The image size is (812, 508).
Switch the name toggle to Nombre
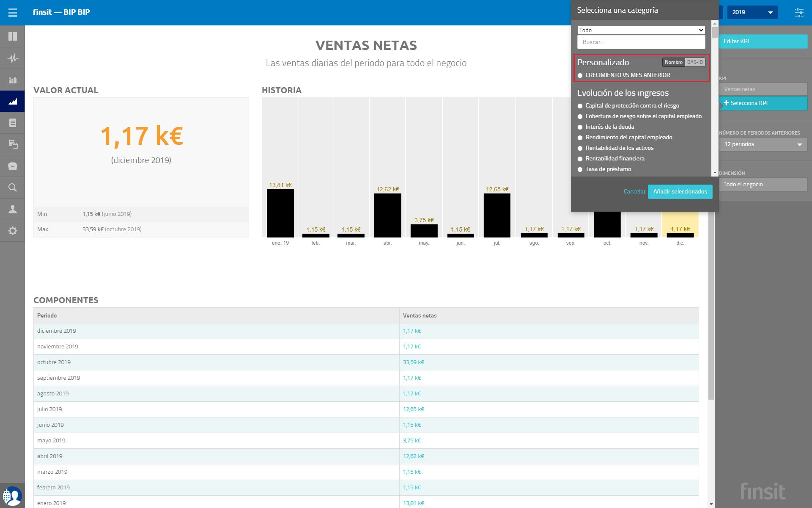click(673, 62)
